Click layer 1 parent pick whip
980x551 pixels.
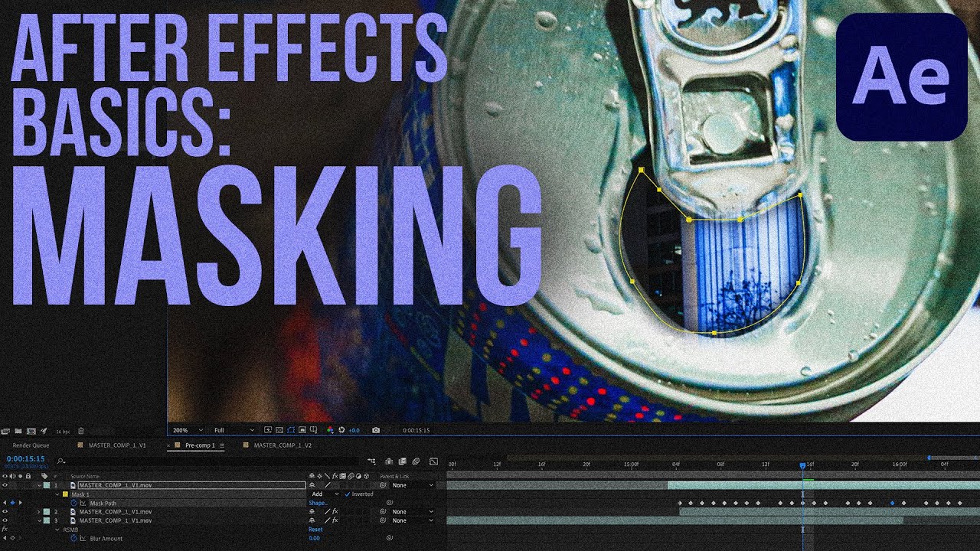click(x=382, y=485)
